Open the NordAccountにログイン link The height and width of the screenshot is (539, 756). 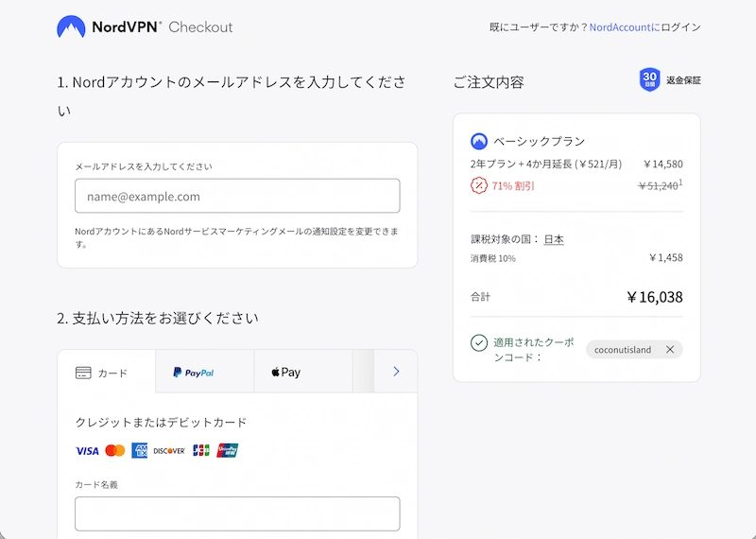pos(645,27)
